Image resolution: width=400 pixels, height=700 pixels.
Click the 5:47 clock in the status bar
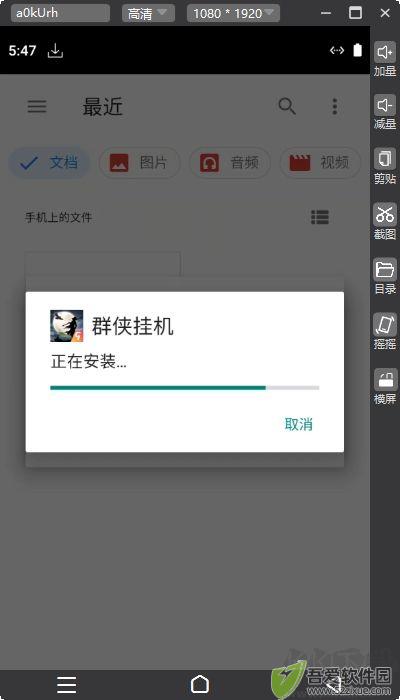[x=22, y=50]
